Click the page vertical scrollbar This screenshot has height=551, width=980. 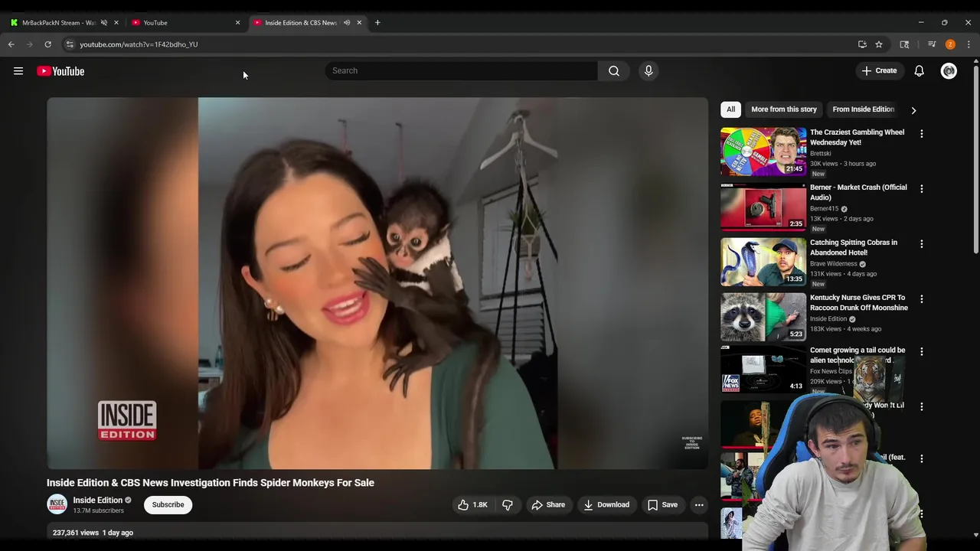click(975, 161)
